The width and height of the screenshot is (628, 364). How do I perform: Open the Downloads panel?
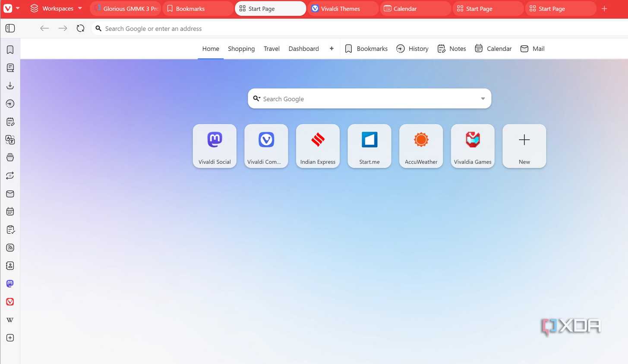coord(10,86)
